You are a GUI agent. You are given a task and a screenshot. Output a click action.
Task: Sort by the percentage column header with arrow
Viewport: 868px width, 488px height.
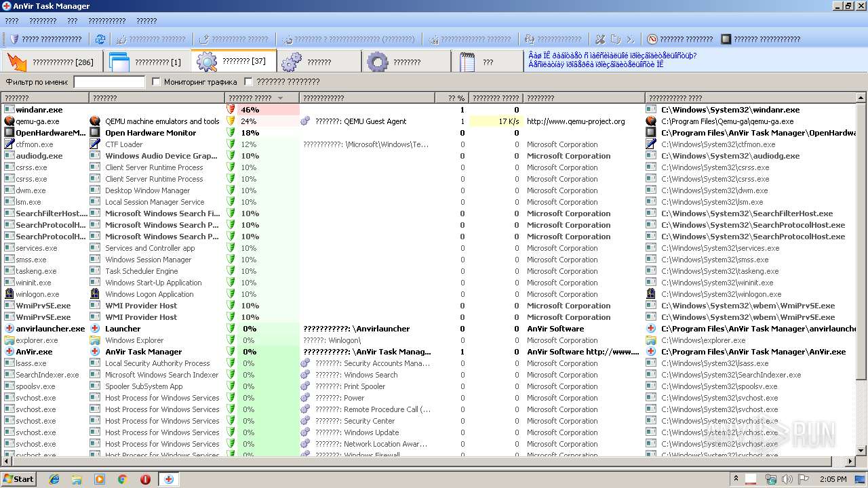point(262,98)
